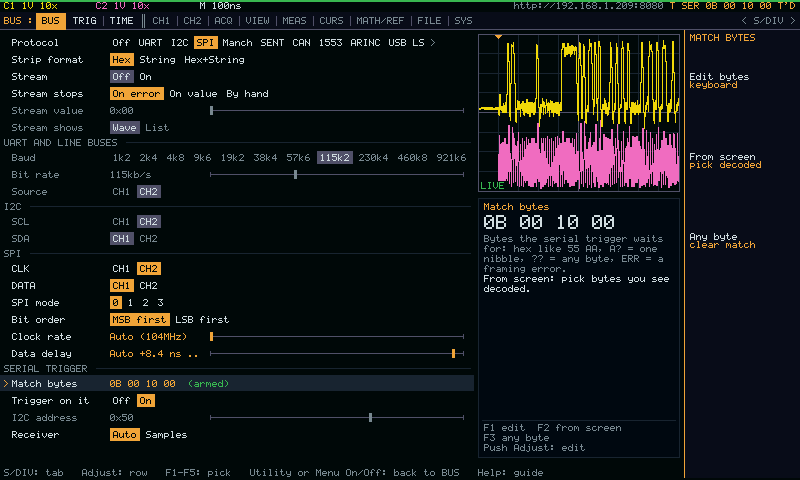Image resolution: width=800 pixels, height=480 pixels.
Task: Click the left S/DIV arrow
Action: pos(743,21)
